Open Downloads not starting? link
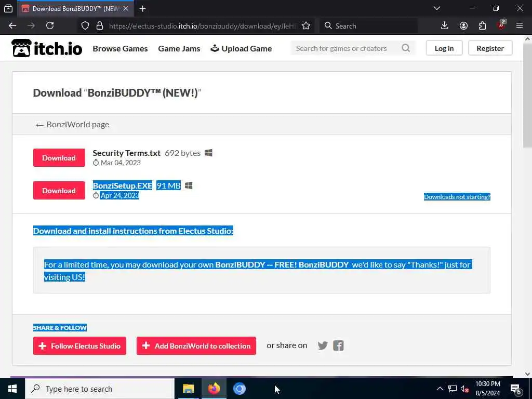Image resolution: width=532 pixels, height=399 pixels. [457, 197]
